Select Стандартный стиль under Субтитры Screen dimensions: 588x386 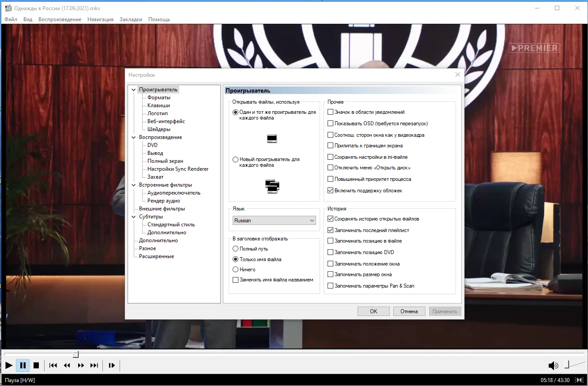171,225
